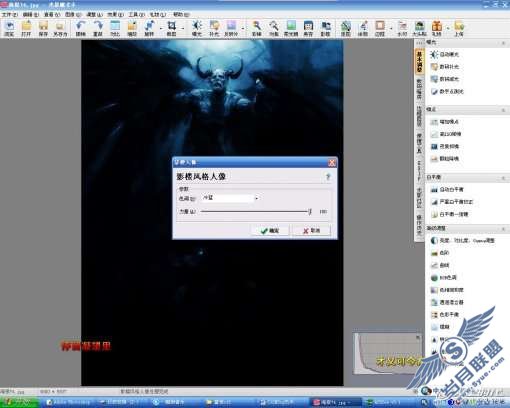Click the 大头贴 toolbar icon

[419, 28]
